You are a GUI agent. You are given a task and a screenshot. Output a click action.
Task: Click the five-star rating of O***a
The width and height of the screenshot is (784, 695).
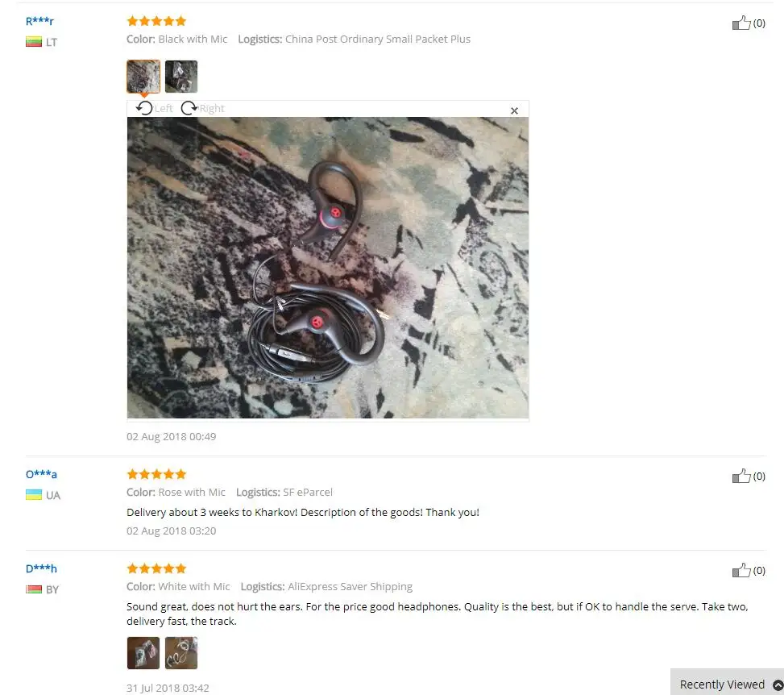tap(156, 474)
